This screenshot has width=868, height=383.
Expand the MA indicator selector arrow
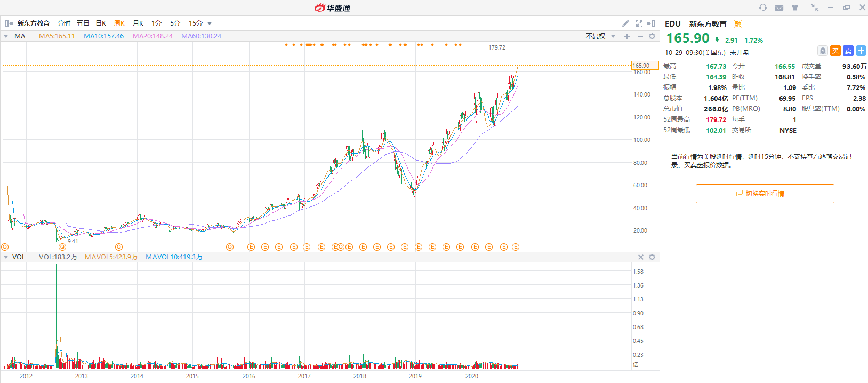pyautogui.click(x=6, y=36)
